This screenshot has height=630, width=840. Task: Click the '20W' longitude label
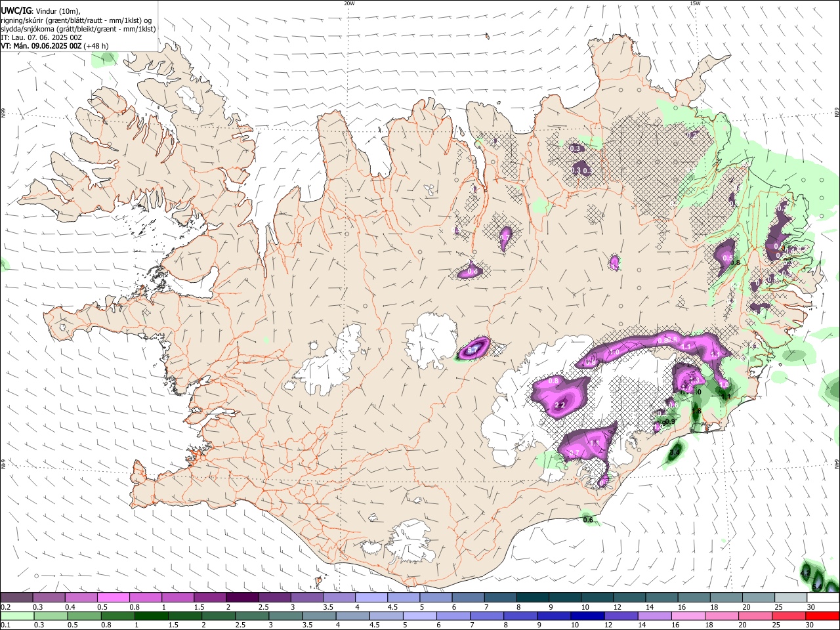pos(349,3)
